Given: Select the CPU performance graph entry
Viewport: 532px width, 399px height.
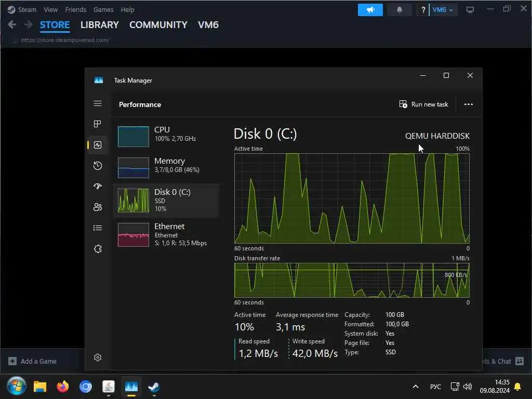Looking at the screenshot, I should [166, 136].
